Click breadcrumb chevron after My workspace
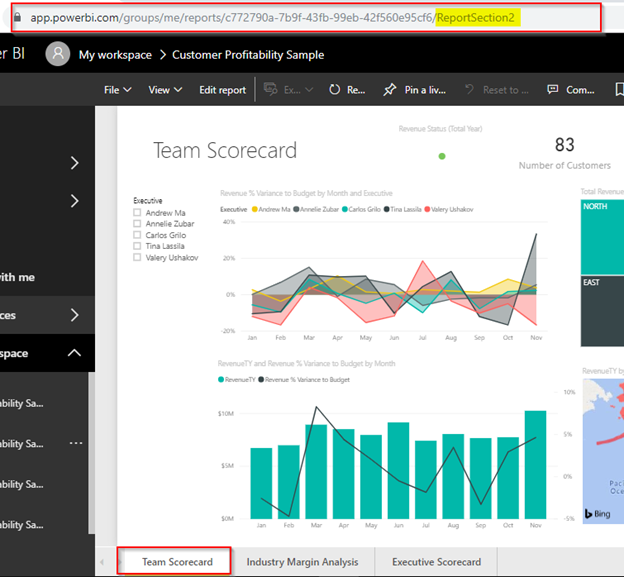Viewport: 624px width, 577px height. (x=162, y=55)
